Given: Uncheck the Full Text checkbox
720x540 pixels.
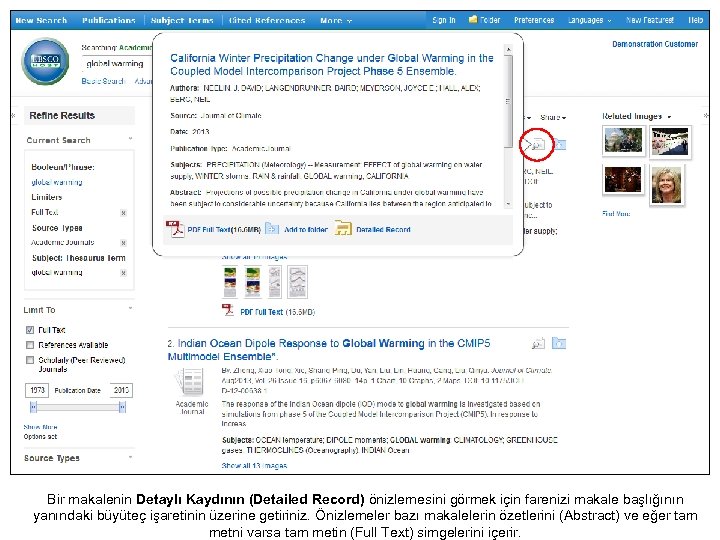Looking at the screenshot, I should 30,330.
